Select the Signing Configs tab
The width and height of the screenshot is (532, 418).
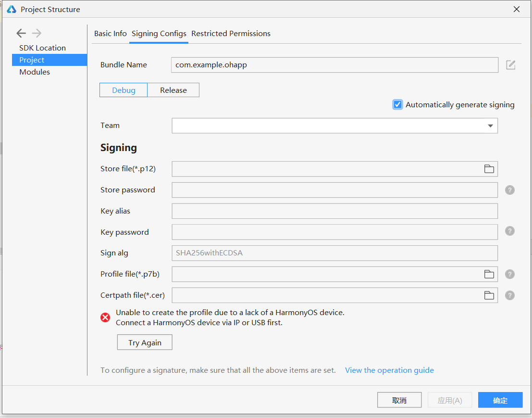(159, 34)
